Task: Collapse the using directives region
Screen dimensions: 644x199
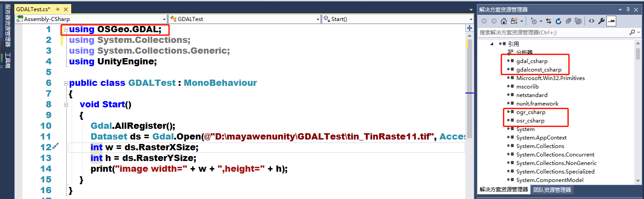Action: point(66,30)
